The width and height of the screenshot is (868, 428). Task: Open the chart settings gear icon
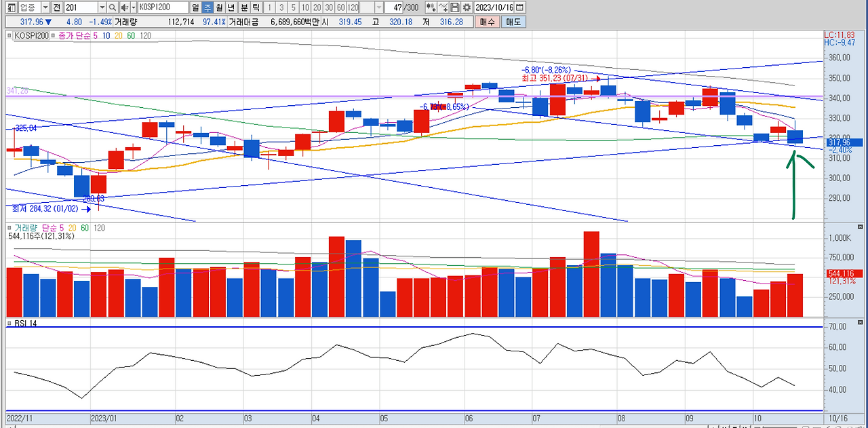[x=467, y=7]
